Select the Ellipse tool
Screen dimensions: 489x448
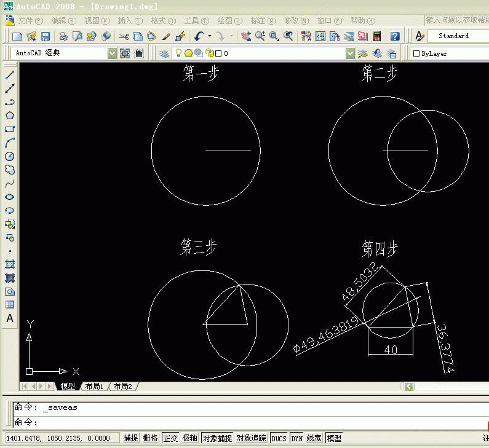[10, 197]
